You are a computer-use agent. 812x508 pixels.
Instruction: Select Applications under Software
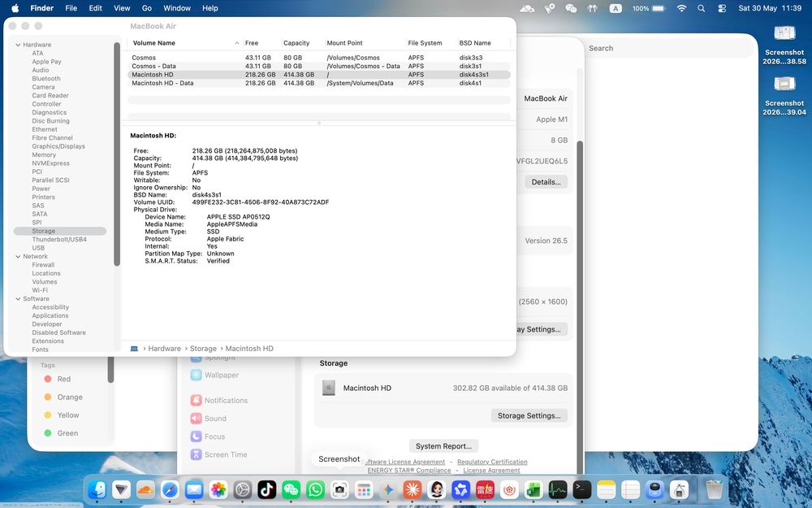(x=50, y=315)
